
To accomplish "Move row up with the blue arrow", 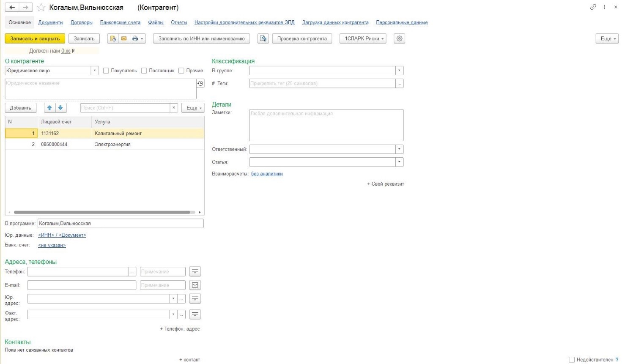I will click(49, 108).
